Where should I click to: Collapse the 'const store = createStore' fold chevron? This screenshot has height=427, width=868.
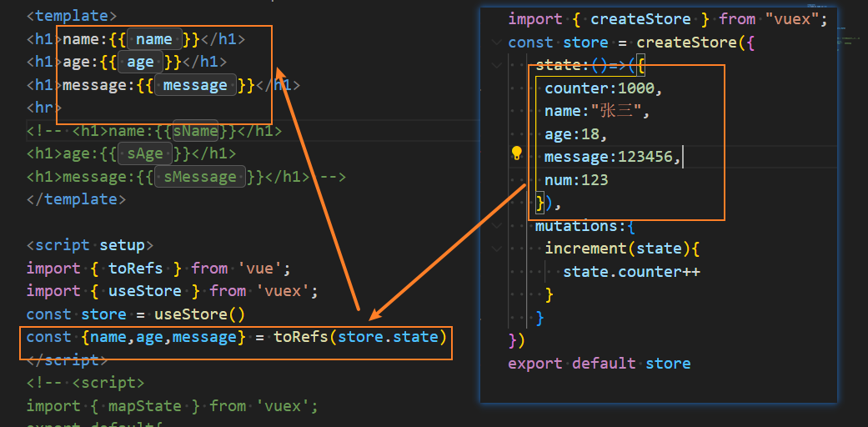point(497,43)
